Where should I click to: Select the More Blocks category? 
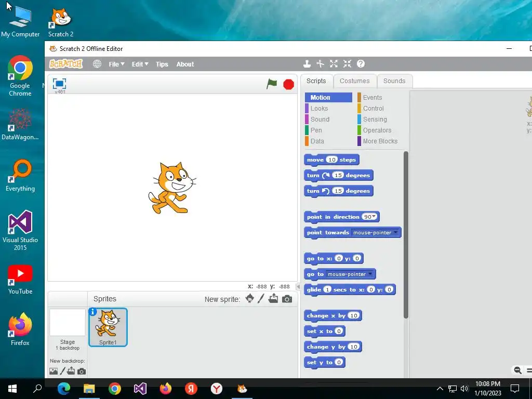coord(381,141)
